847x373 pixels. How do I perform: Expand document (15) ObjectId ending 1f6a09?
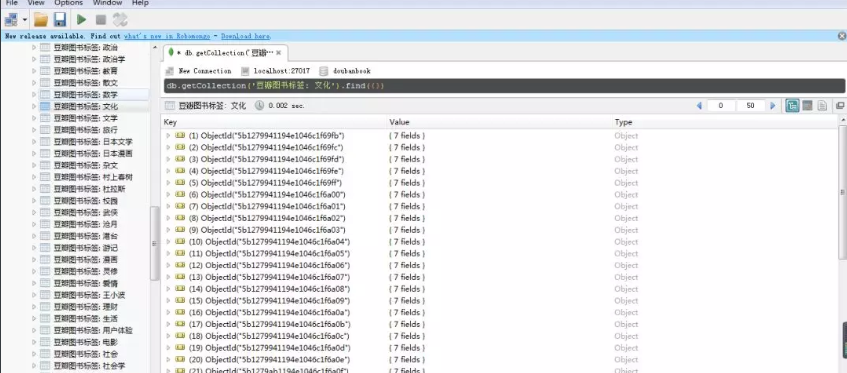pos(169,301)
